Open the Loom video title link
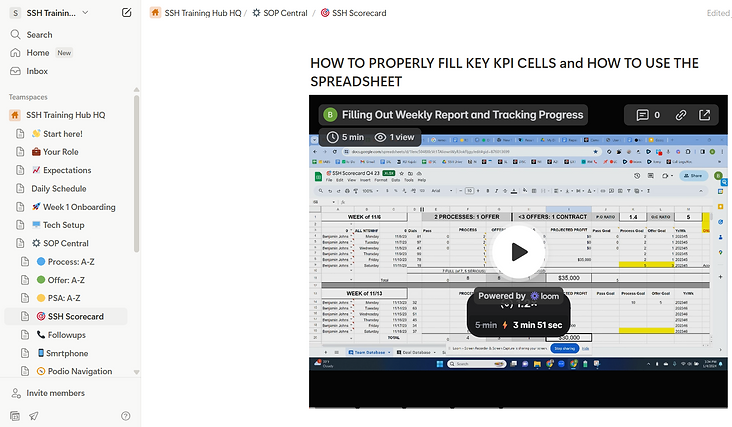This screenshot has height=427, width=732. pyautogui.click(x=462, y=115)
